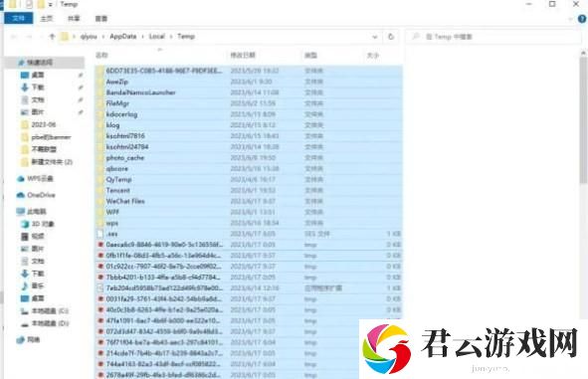
Task: Select Local Disk (D:) in the navigation pane
Action: point(45,323)
